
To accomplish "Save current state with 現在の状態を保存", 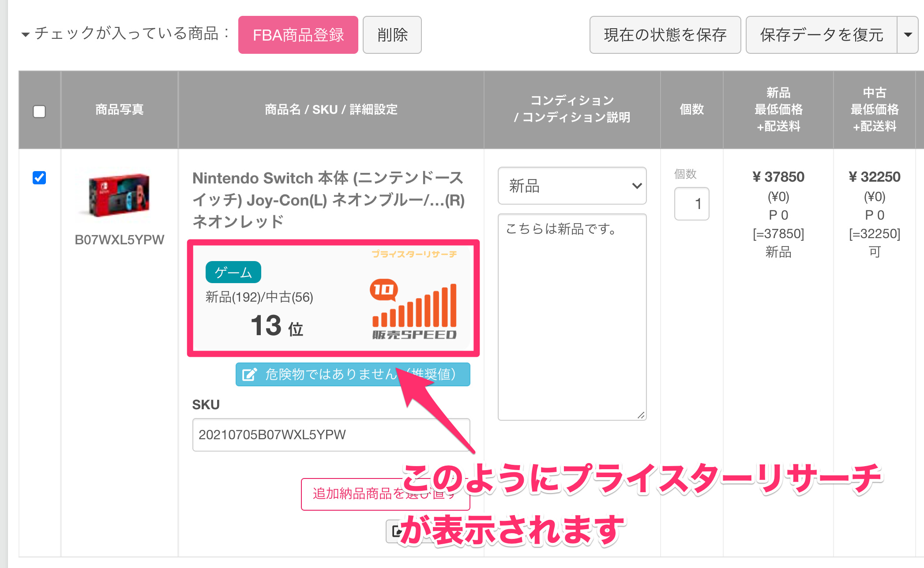I will [x=665, y=35].
